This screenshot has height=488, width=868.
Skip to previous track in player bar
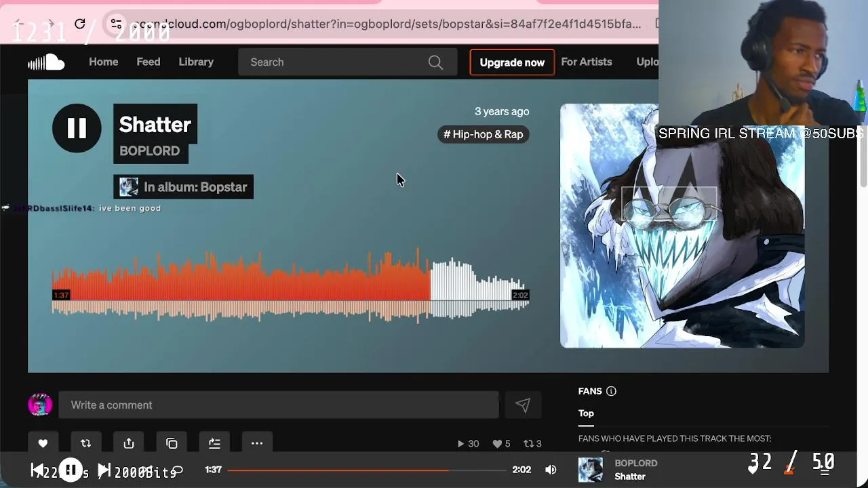pos(38,470)
